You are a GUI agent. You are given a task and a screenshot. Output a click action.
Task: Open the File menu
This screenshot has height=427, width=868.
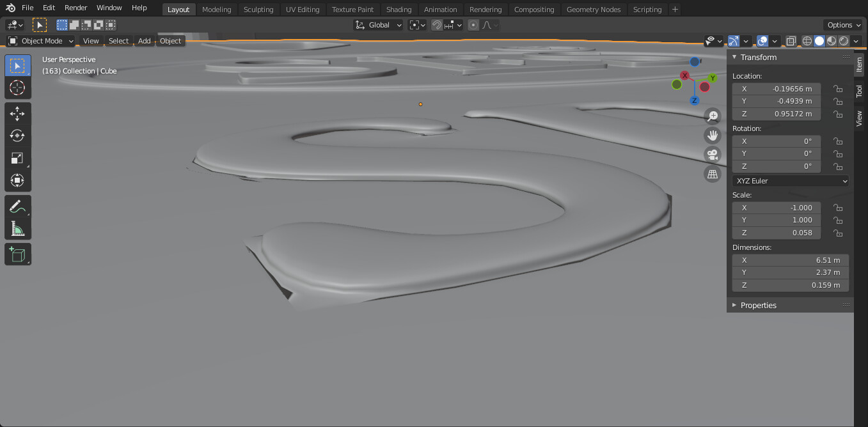[28, 8]
